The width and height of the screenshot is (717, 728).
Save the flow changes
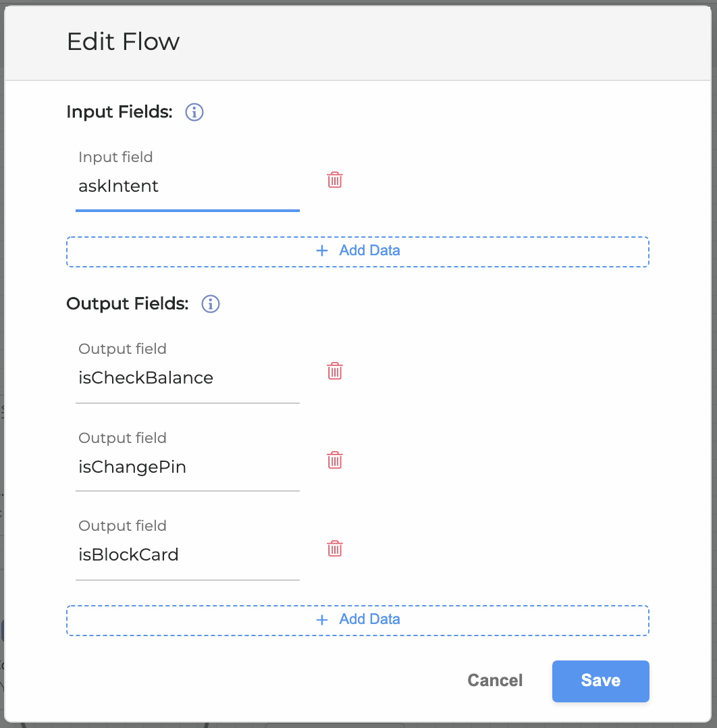(x=600, y=681)
